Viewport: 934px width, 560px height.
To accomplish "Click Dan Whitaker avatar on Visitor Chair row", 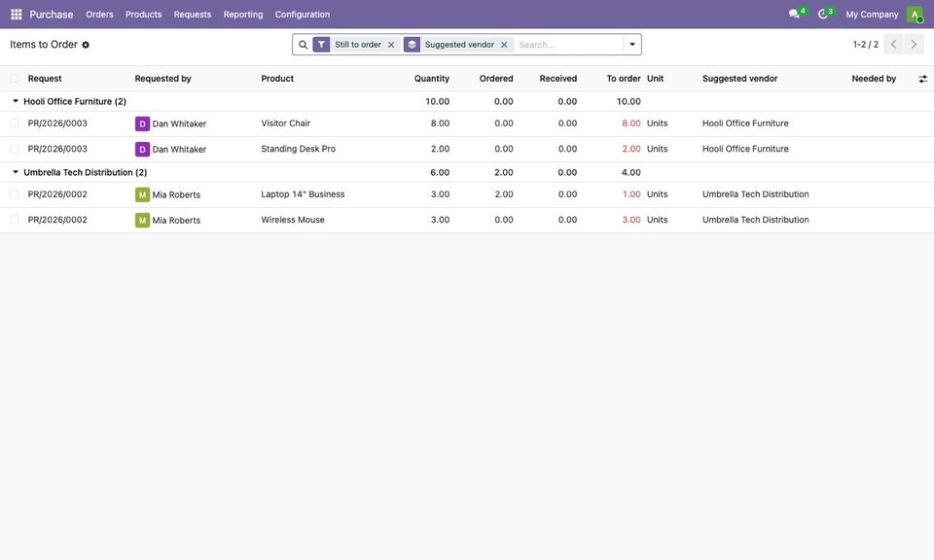I will 142,123.
